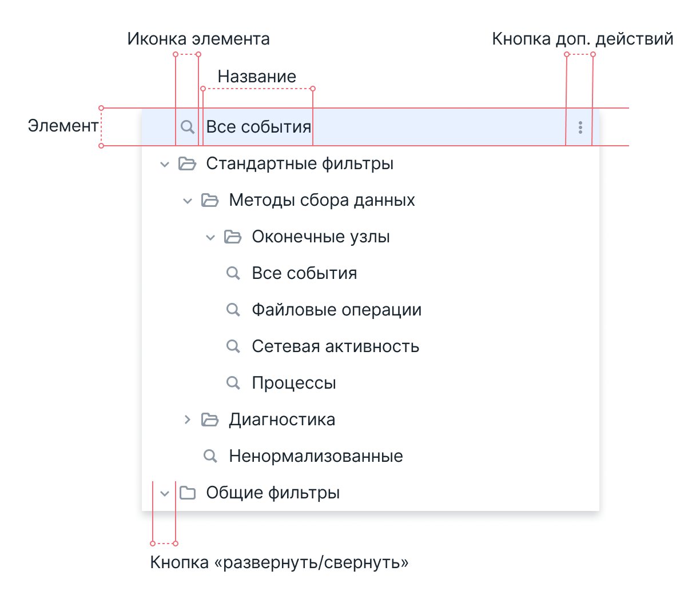Click the closed folder icon of Общие фильтры
Image resolution: width=700 pixels, height=607 pixels.
pos(188,493)
